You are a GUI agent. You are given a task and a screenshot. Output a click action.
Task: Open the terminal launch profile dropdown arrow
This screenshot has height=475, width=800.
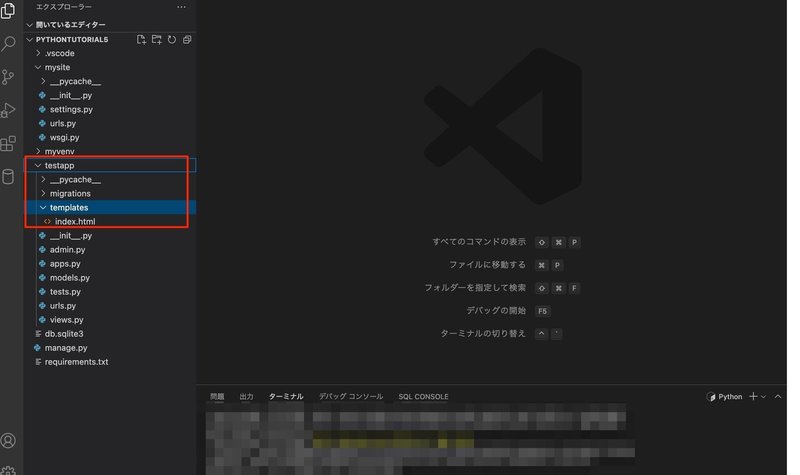click(x=763, y=396)
